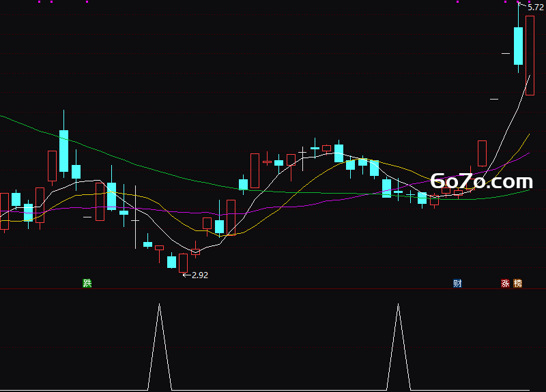Click the 6o7o.com watermark text
Viewport: 546px width, 392px height.
(x=482, y=181)
